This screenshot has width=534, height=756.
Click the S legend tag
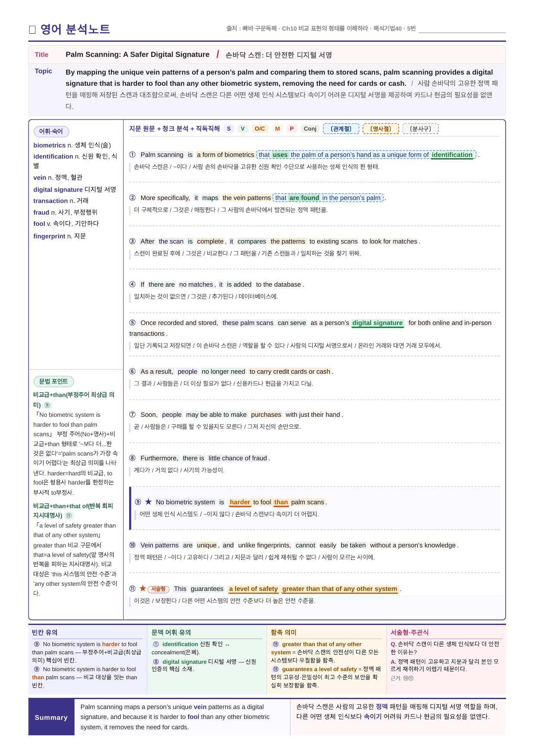click(x=229, y=128)
